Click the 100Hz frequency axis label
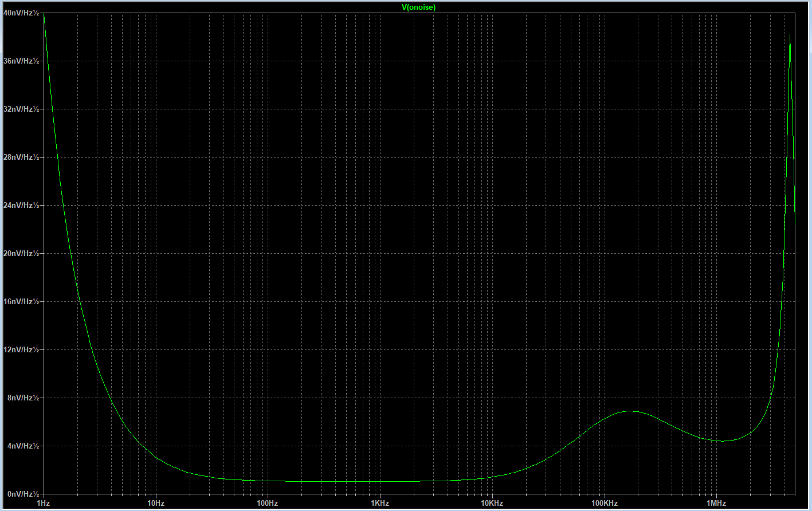The width and height of the screenshot is (812, 511). click(268, 504)
